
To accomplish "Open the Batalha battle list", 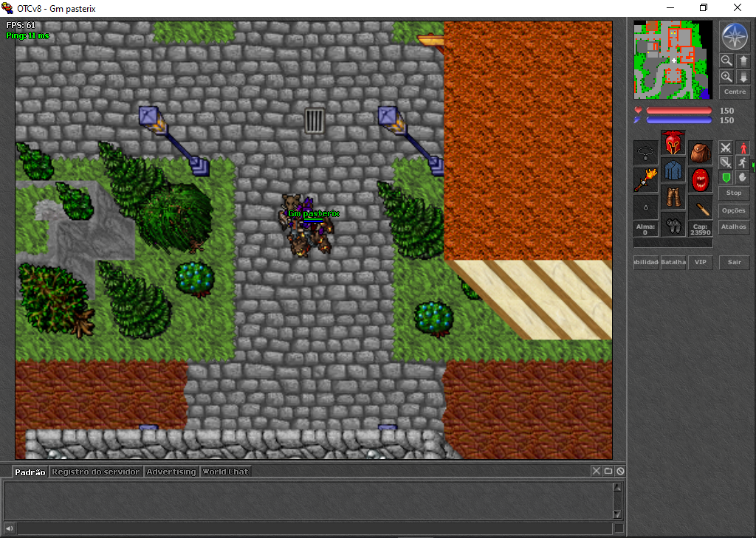I will 673,262.
